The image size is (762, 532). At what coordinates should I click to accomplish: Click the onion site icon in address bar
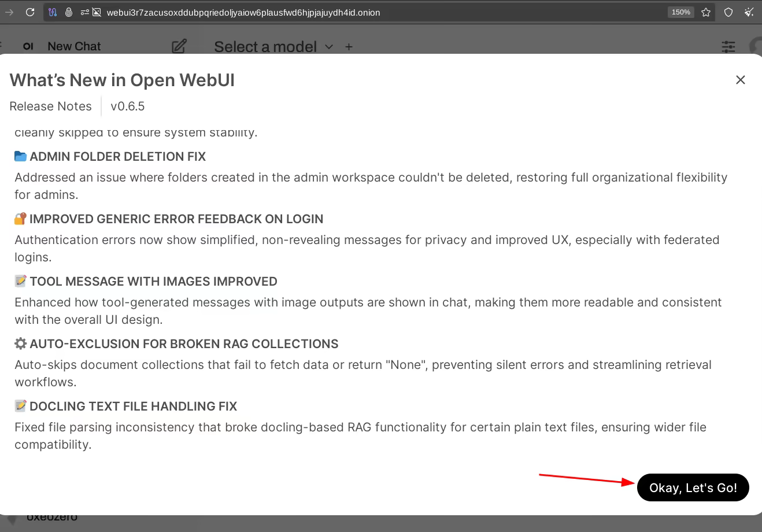click(x=69, y=12)
